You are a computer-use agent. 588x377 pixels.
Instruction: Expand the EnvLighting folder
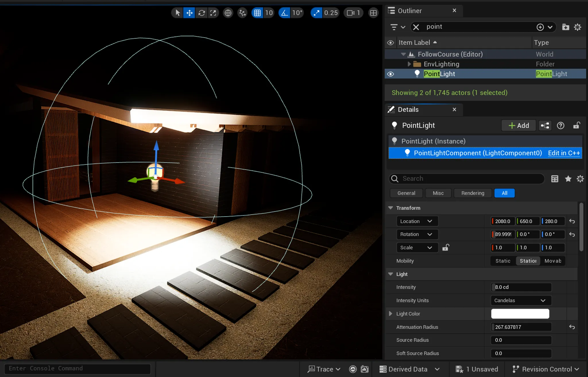point(409,64)
